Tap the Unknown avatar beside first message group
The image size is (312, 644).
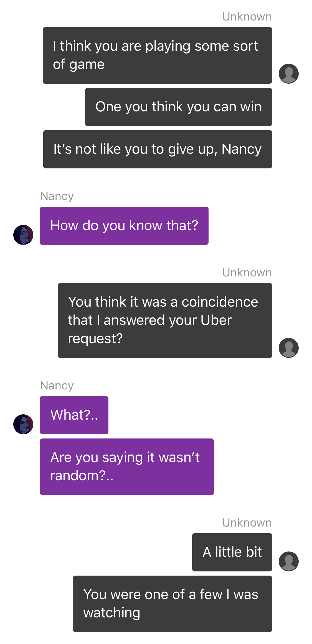288,74
